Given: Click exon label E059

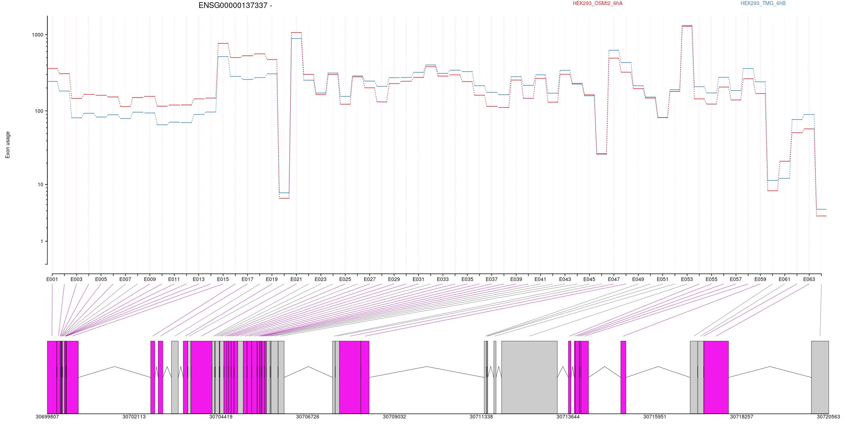Looking at the screenshot, I should click(760, 279).
